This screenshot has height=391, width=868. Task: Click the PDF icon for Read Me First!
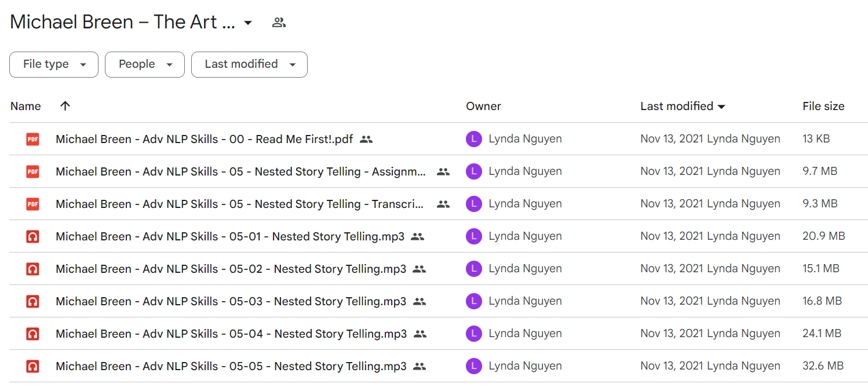tap(32, 139)
